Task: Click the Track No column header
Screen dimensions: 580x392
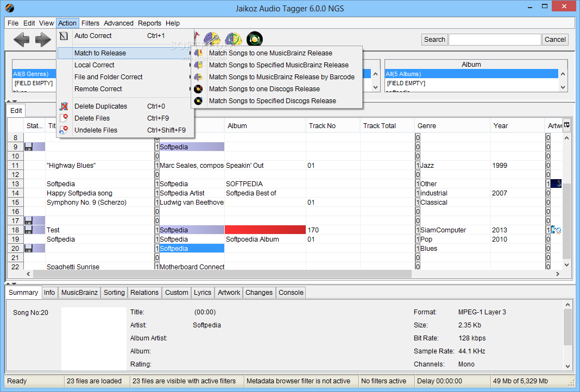Action: [x=332, y=126]
